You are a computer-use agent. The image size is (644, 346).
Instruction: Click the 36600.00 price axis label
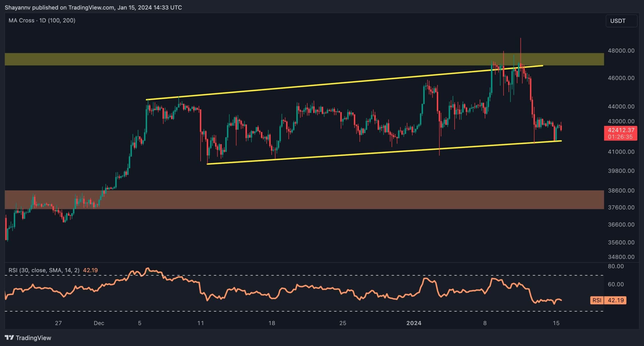point(621,224)
